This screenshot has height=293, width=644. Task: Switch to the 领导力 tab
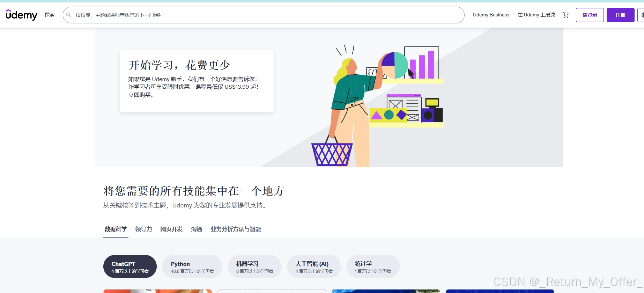point(143,229)
